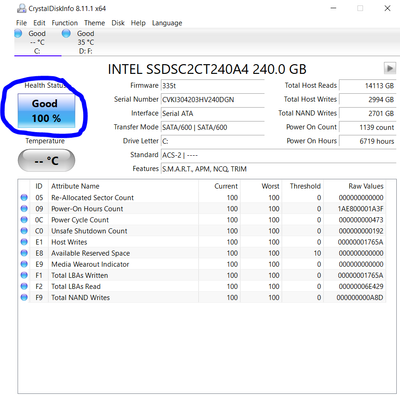Click status orb for Media Wearout Indicator
Image resolution: width=400 pixels, height=397 pixels.
click(x=24, y=264)
